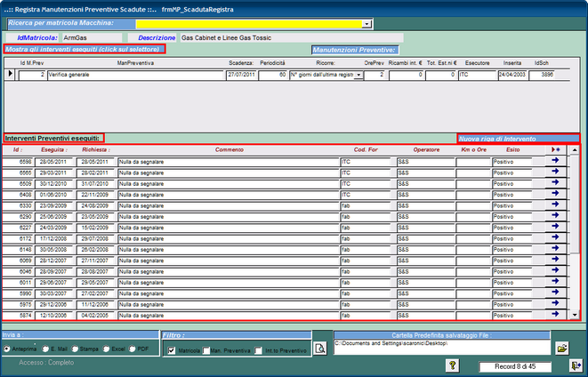Check the Int.to Preventivo filter checkbox
This screenshot has height=377, width=588.
pyautogui.click(x=258, y=350)
